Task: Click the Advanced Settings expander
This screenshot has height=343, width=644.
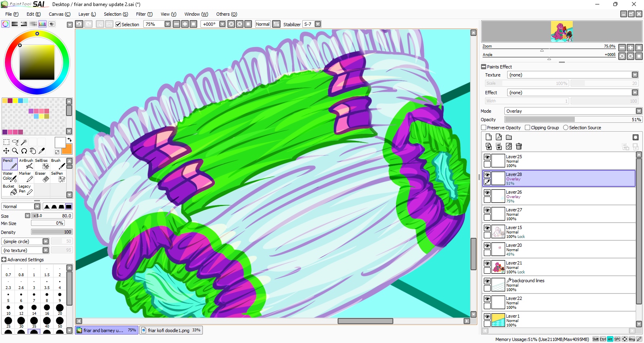Action: point(4,260)
